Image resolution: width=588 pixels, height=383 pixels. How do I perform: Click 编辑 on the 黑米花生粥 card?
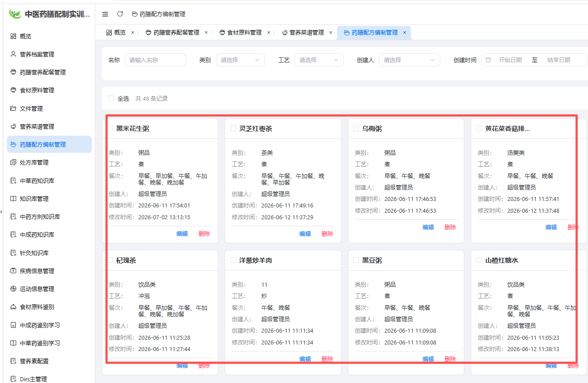point(182,234)
